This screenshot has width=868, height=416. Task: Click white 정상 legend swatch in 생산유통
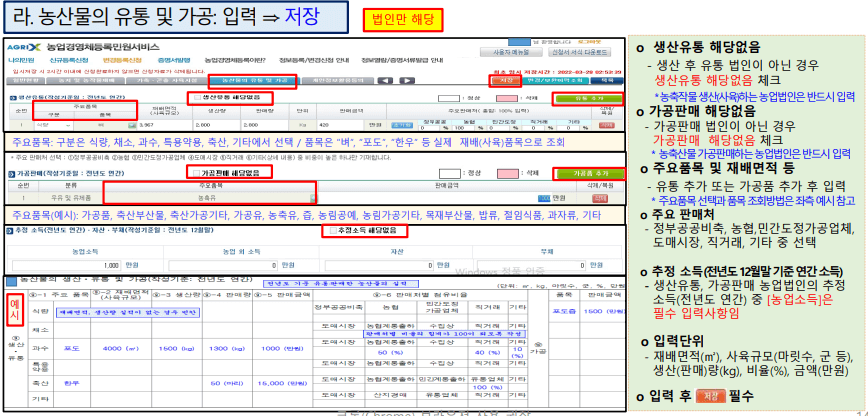pos(448,99)
